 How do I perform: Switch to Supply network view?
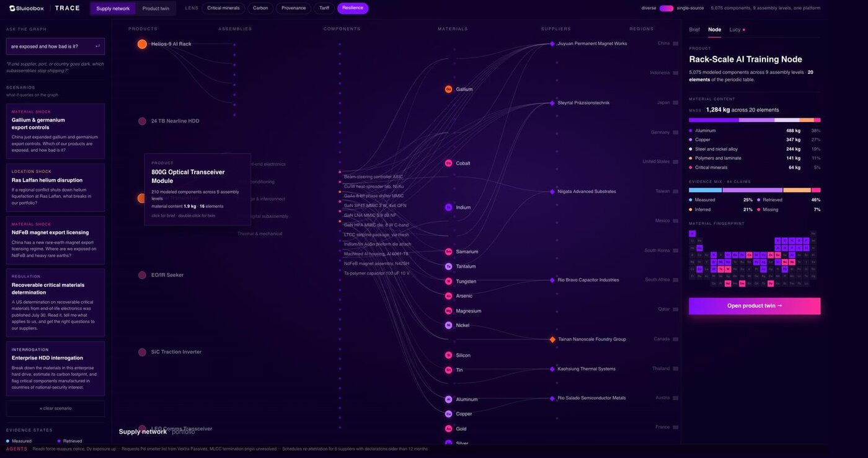point(113,9)
